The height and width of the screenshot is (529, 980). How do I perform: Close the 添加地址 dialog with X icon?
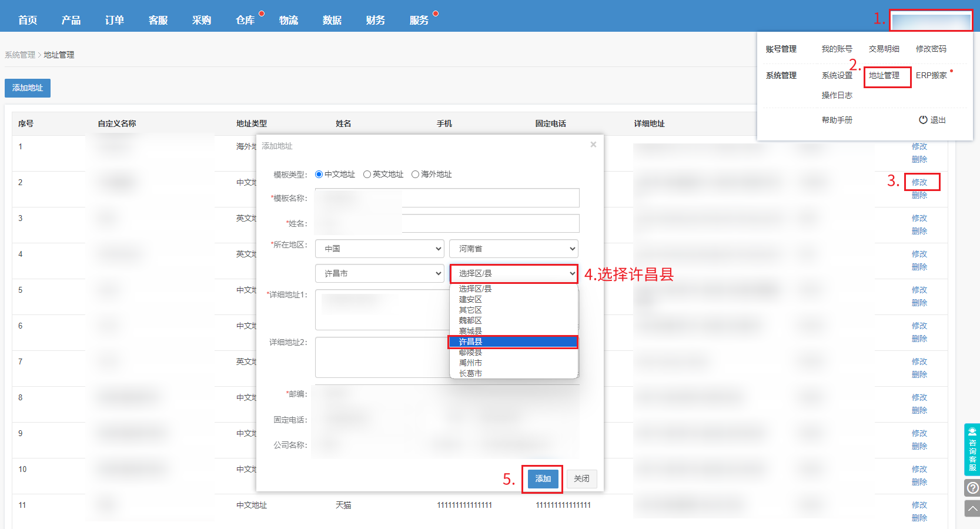593,145
